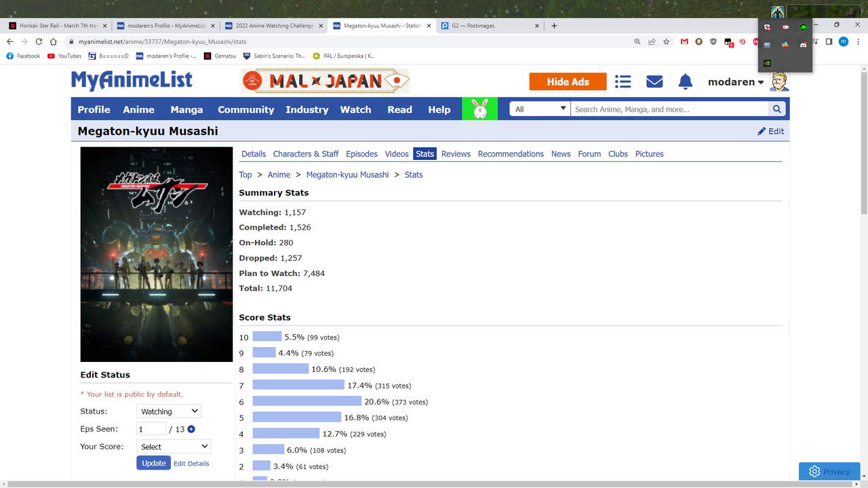
Task: Click the green cloud tray icon
Action: [x=803, y=26]
